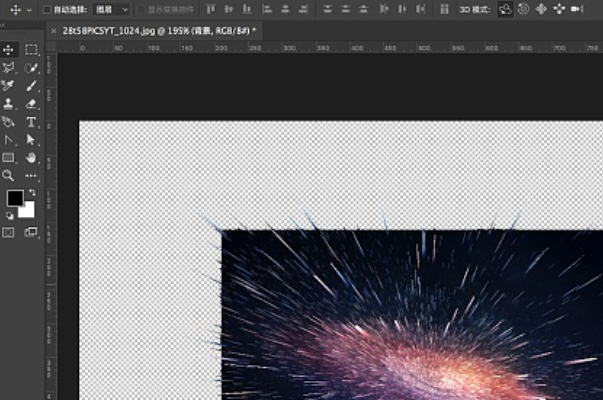Select the Rectangle shape tool
The image size is (603, 400).
click(x=8, y=158)
